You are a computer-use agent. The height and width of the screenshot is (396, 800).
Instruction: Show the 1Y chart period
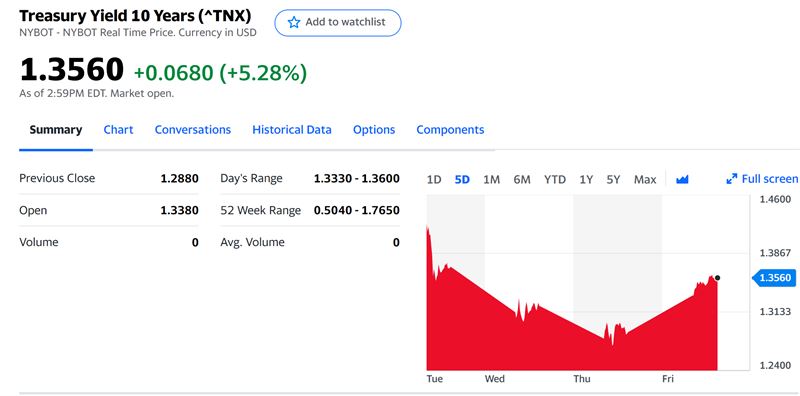click(x=586, y=180)
